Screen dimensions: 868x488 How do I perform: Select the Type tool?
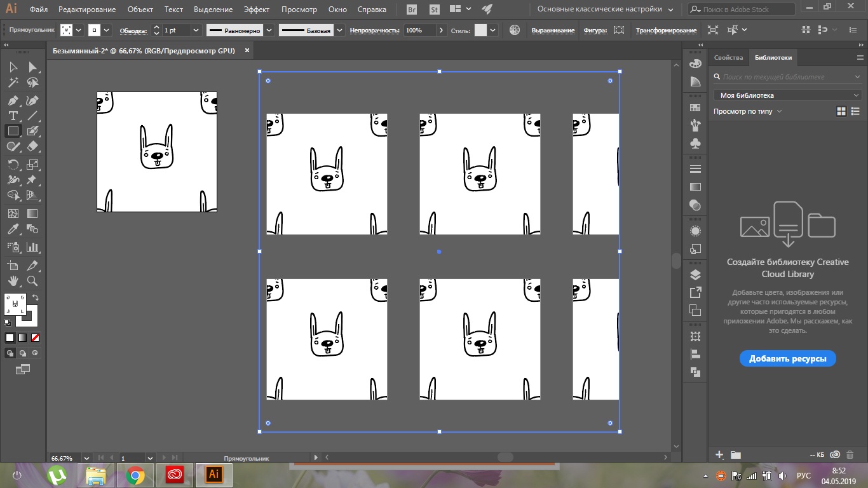point(13,116)
